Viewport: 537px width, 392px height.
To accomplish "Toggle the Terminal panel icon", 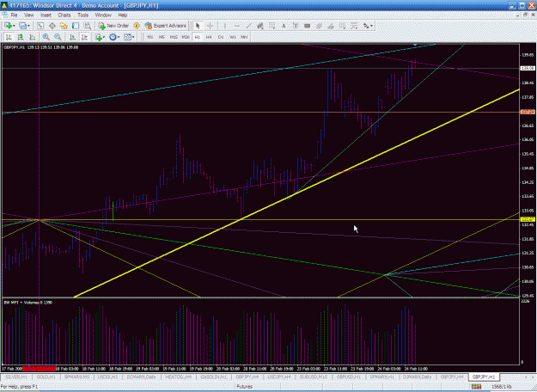I will pos(76,26).
